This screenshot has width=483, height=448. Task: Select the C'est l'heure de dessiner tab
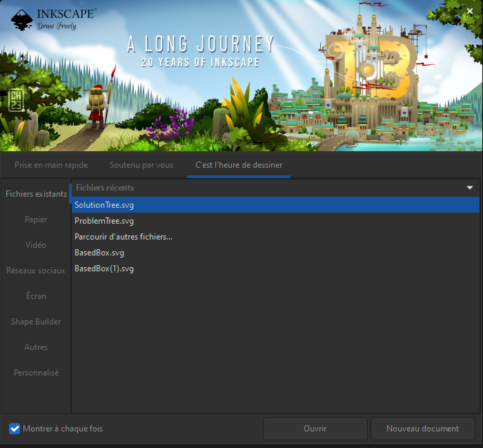click(239, 165)
